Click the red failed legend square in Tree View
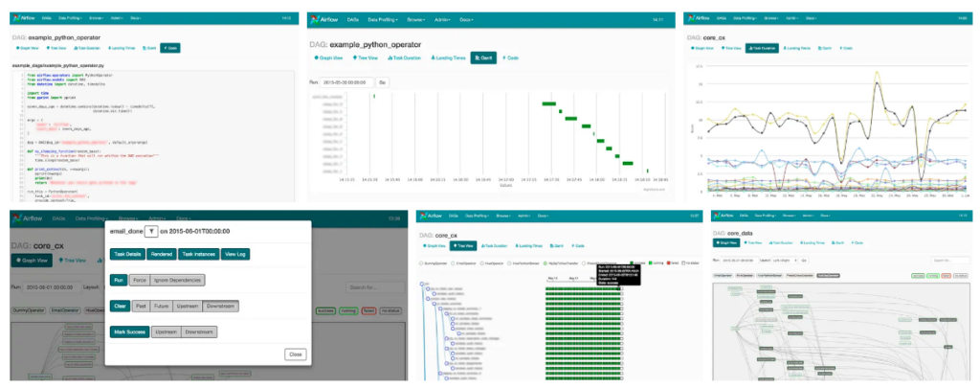Image resolution: width=980 pixels, height=388 pixels. pos(668,262)
